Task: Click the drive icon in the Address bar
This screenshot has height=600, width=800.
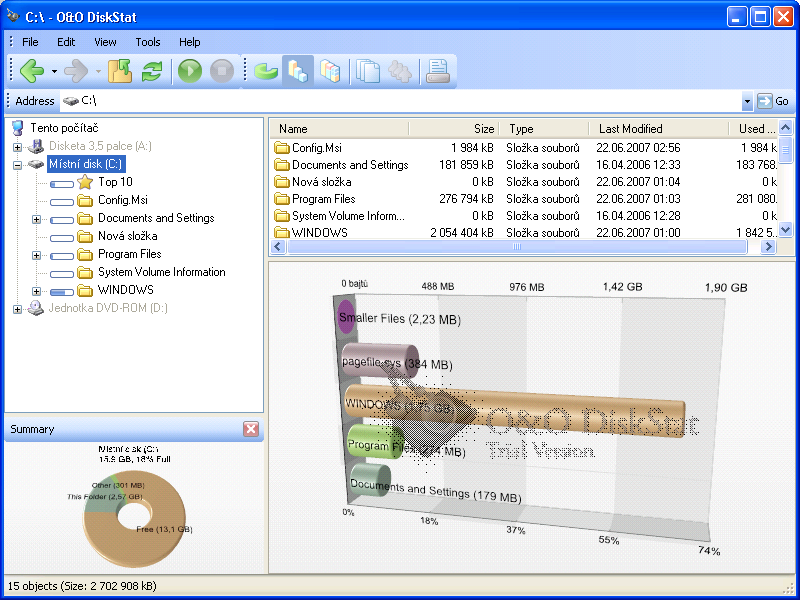Action: pyautogui.click(x=71, y=101)
